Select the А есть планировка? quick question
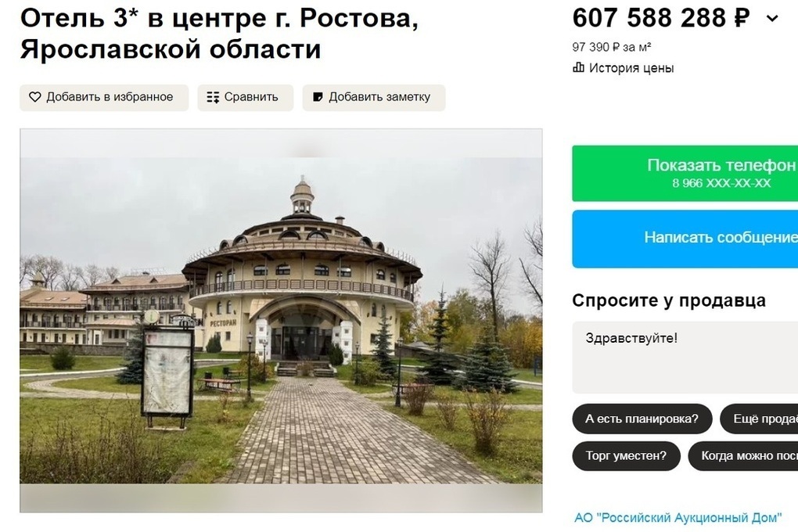798x532 pixels. pyautogui.click(x=642, y=419)
